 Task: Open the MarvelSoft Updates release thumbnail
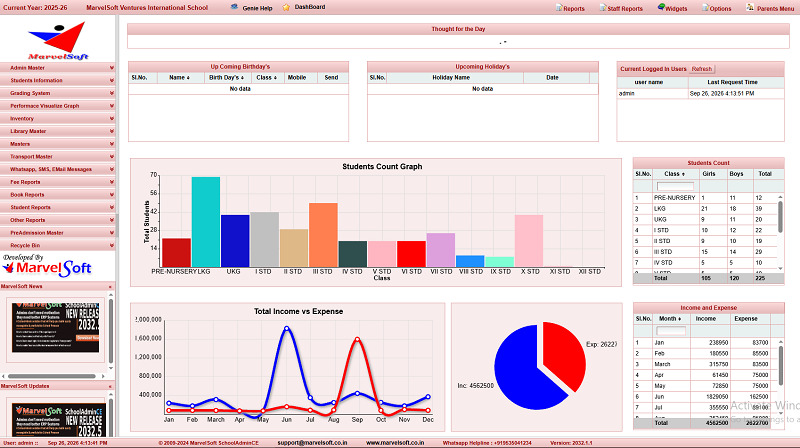(59, 420)
